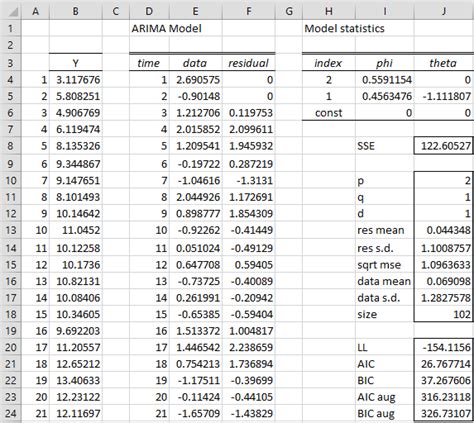Select row 8 header
The image size is (474, 423).
tap(10, 146)
